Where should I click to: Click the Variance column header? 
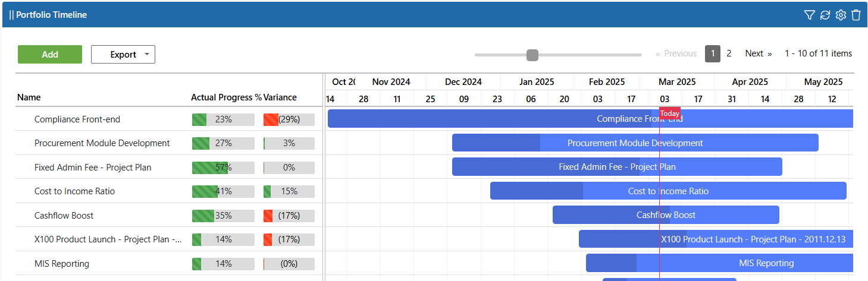pyautogui.click(x=280, y=97)
